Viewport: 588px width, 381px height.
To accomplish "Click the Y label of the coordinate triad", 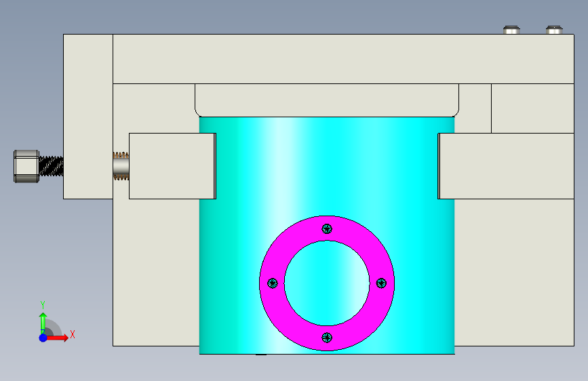I will coord(43,305).
